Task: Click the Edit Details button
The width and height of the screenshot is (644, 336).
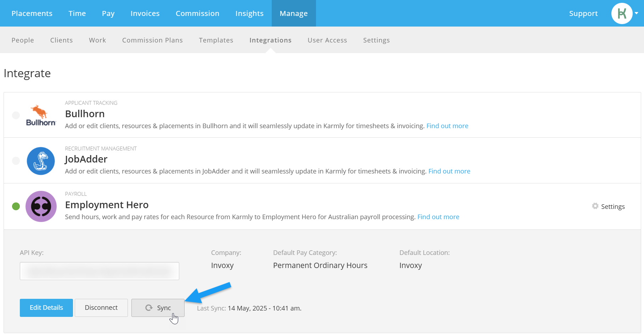Action: tap(46, 308)
